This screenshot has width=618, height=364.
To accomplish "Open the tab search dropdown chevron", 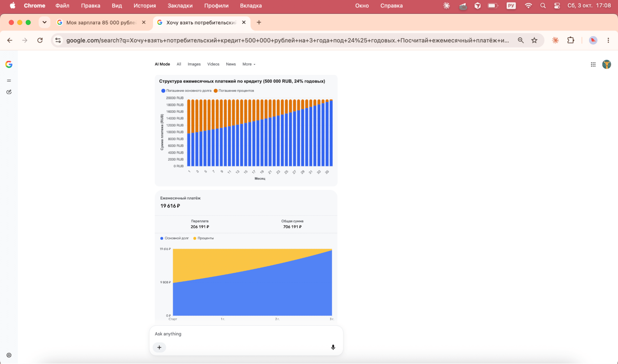I will 44,22.
